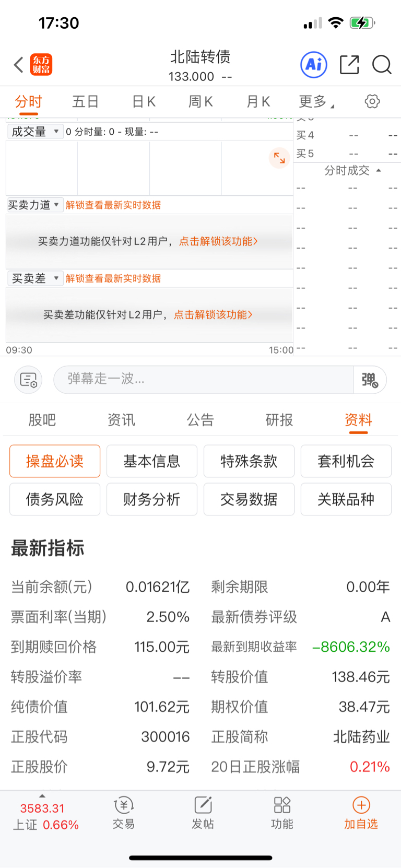Switch to the 日K chart tab
The height and width of the screenshot is (868, 401).
144,101
